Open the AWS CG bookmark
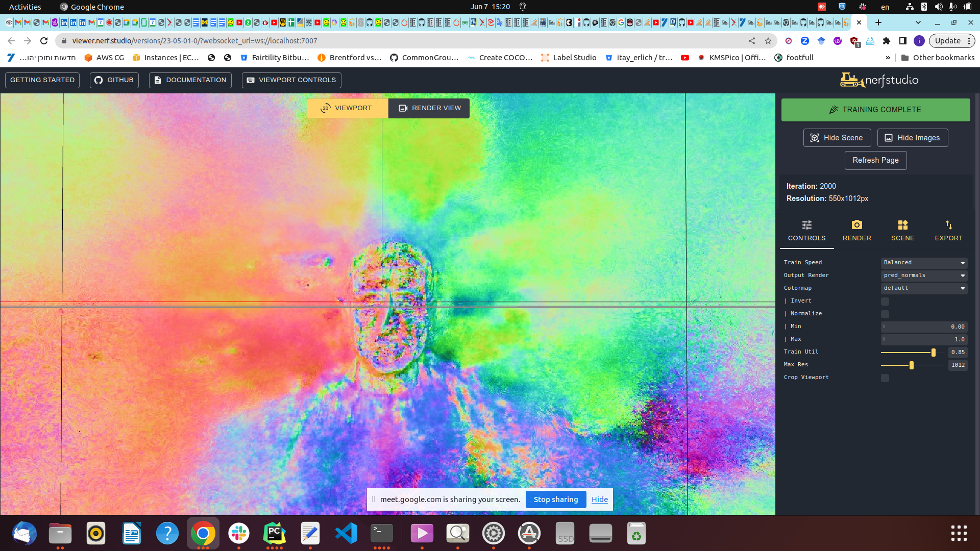The height and width of the screenshot is (551, 980). click(x=104, y=58)
